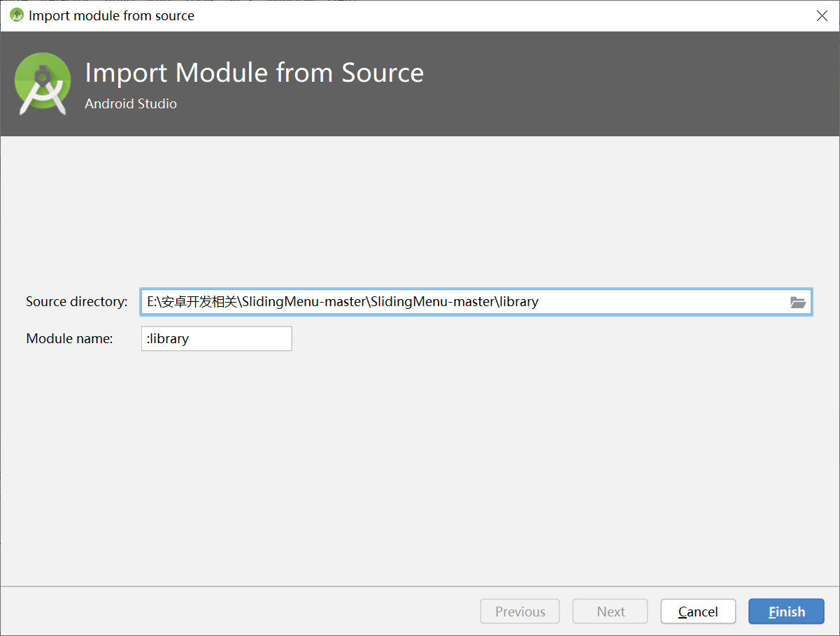Select the SlidingMenu library path text
The width and height of the screenshot is (840, 636).
pyautogui.click(x=342, y=302)
